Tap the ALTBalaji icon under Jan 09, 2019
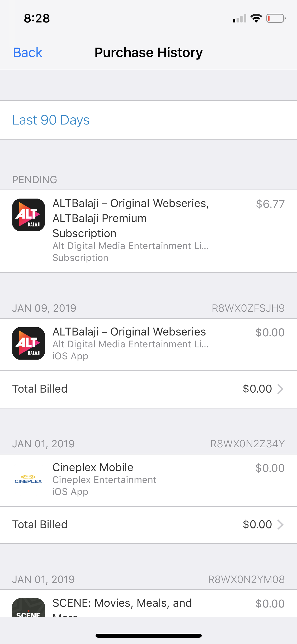This screenshot has width=297, height=644. 29,343
